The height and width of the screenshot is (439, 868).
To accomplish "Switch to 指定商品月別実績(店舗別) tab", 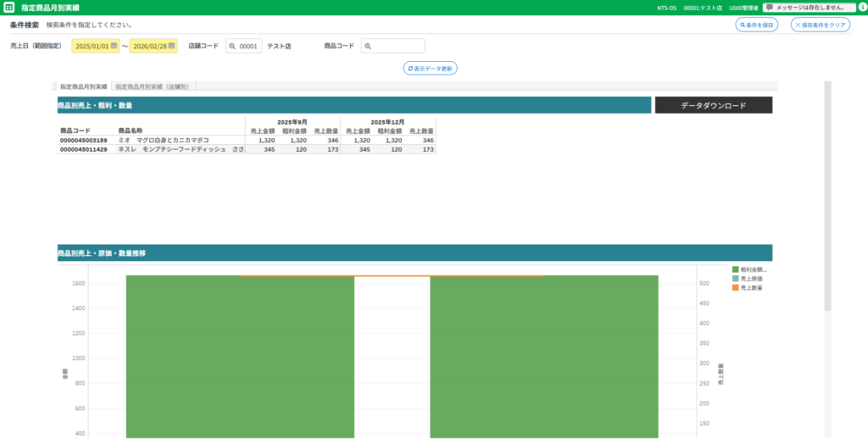I will point(154,86).
